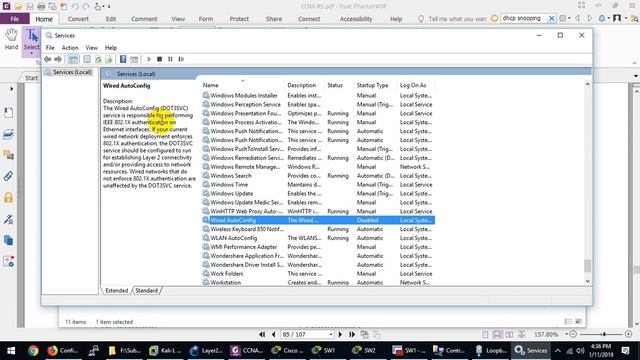Screen dimensions: 640x360
Task: Open Attachments paperclip icon in PhantomPDF sidebar
Action: coord(9,176)
